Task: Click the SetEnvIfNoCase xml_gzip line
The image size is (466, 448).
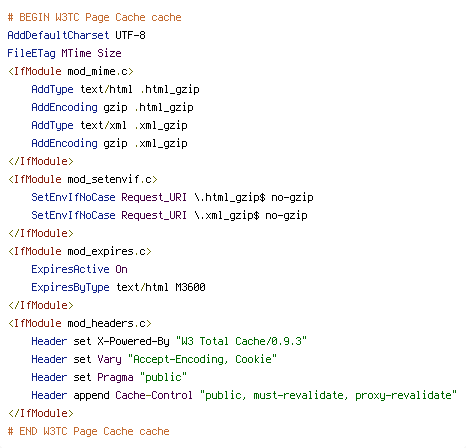Action: pos(169,215)
